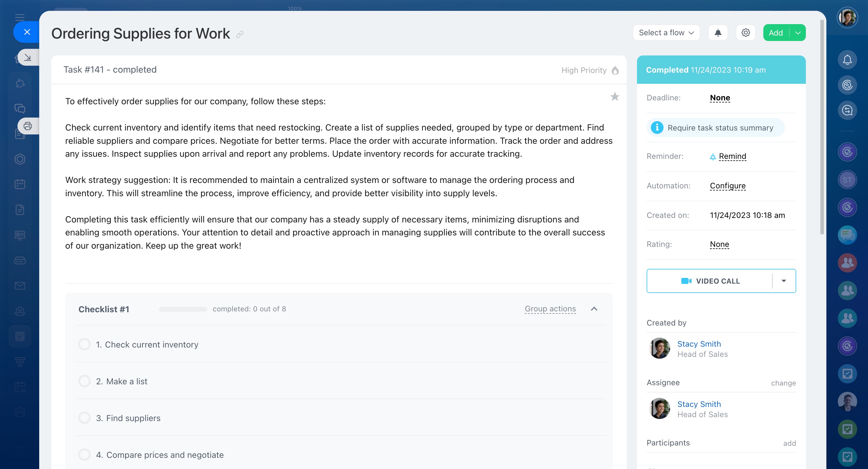Click the High Priority flame icon
The height and width of the screenshot is (469, 868).
pos(615,70)
